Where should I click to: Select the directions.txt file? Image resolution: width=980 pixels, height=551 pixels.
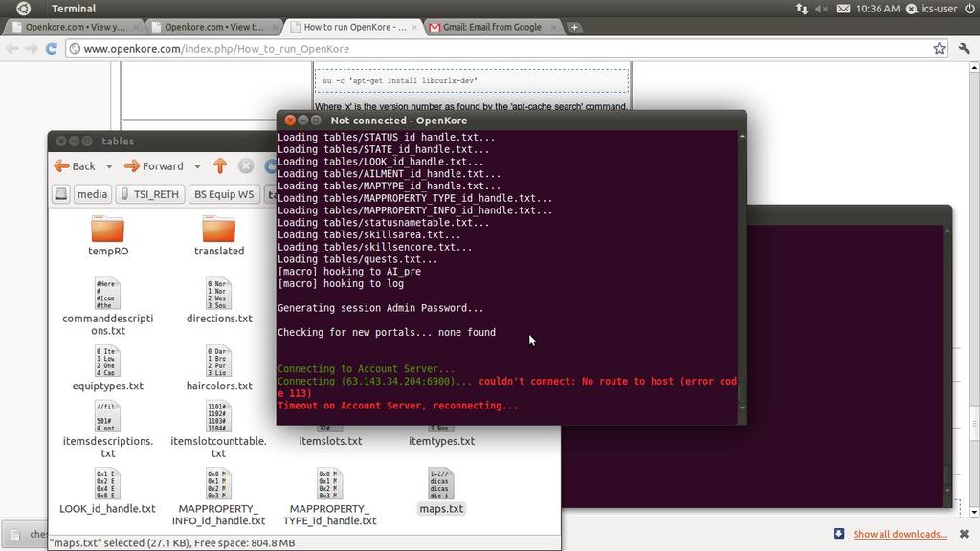pos(218,297)
